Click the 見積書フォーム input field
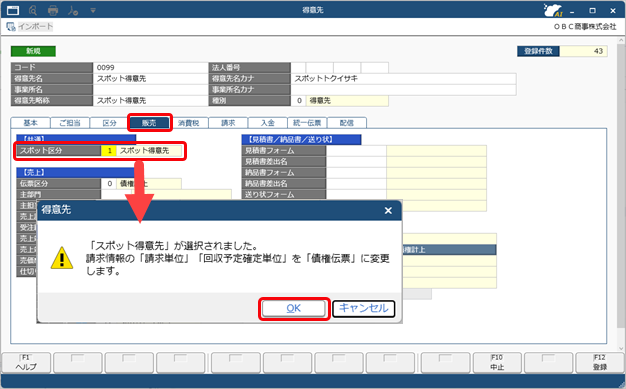The image size is (626, 389). pos(356,151)
